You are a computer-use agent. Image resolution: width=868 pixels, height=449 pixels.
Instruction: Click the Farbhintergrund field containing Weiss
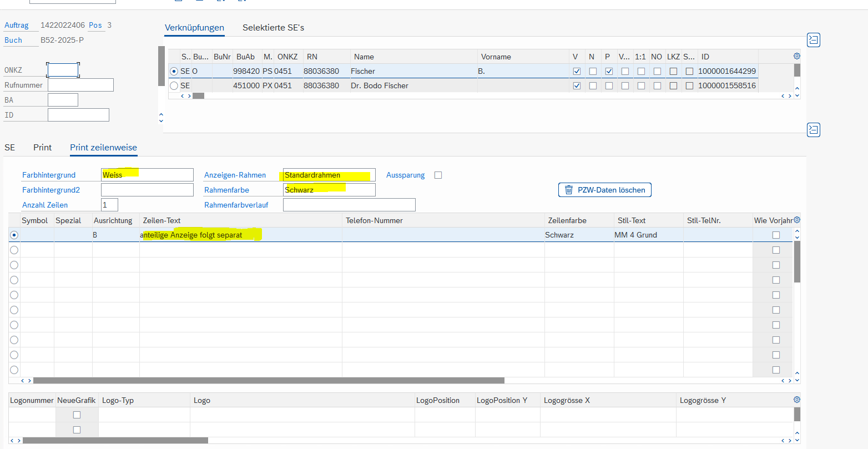[x=147, y=175]
